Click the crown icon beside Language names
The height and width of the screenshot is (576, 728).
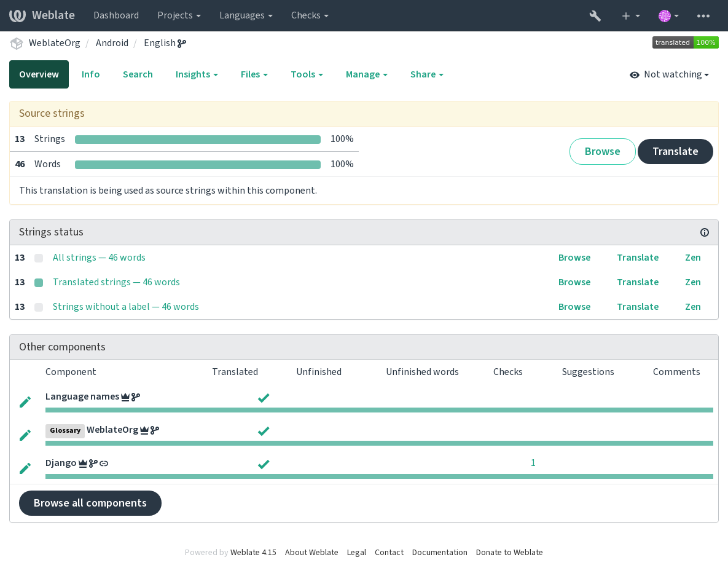click(125, 397)
